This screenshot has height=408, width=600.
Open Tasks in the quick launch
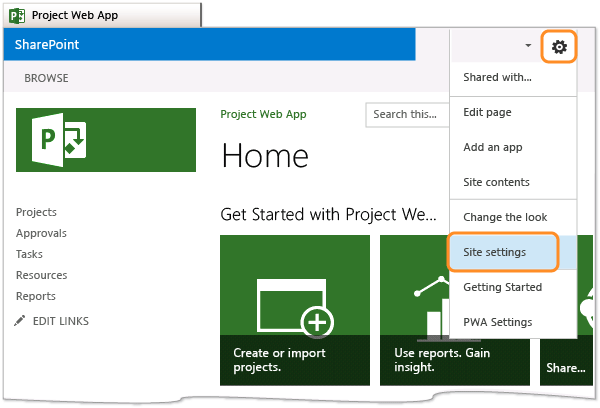[29, 254]
